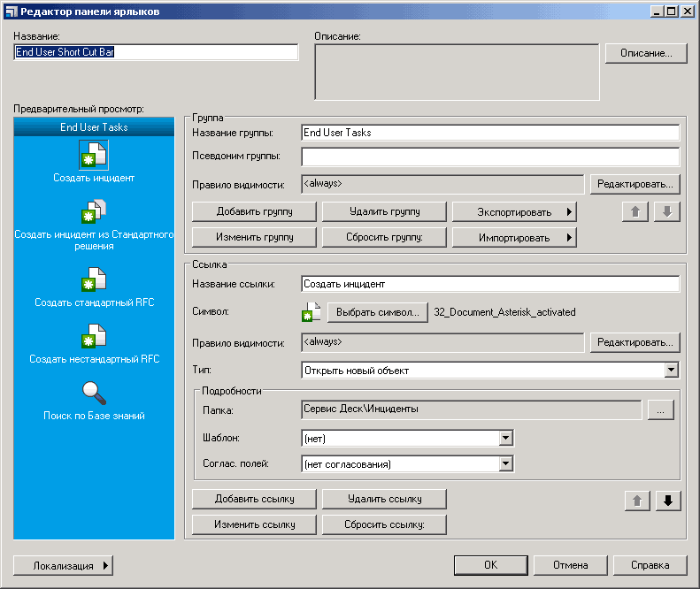Screen dimensions: 700x589
Task: Edit group visibility rule via 'Редактировать...'
Action: click(x=635, y=184)
